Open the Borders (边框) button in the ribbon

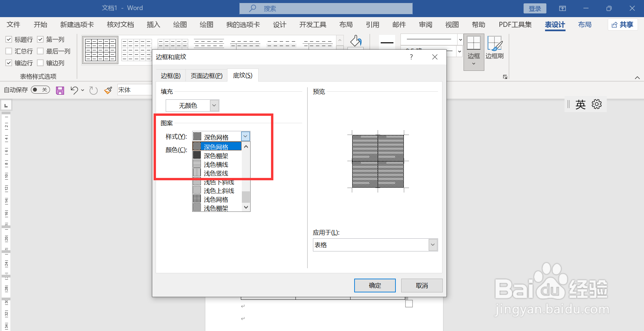[474, 51]
